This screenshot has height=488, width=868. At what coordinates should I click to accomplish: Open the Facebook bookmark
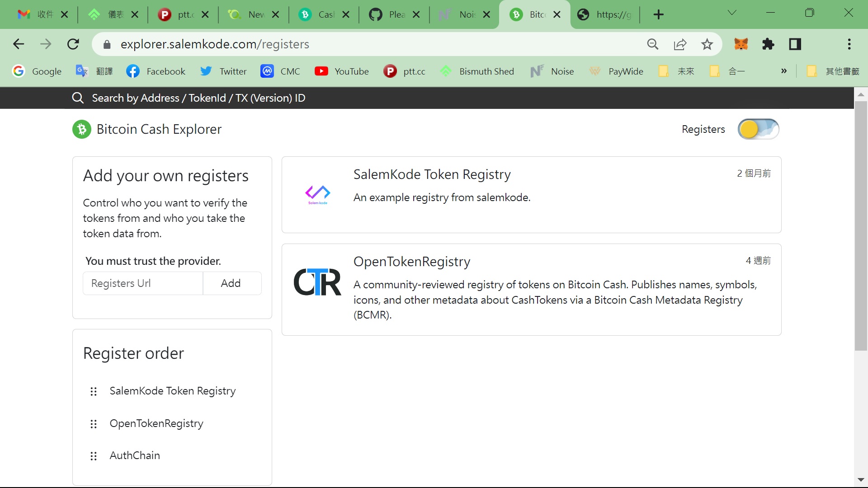pyautogui.click(x=156, y=71)
